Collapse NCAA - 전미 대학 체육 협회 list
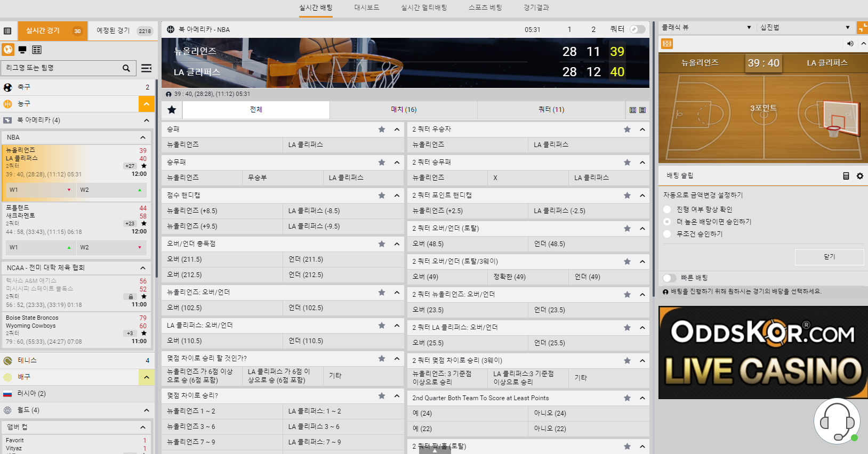This screenshot has width=868, height=454. pyautogui.click(x=143, y=268)
